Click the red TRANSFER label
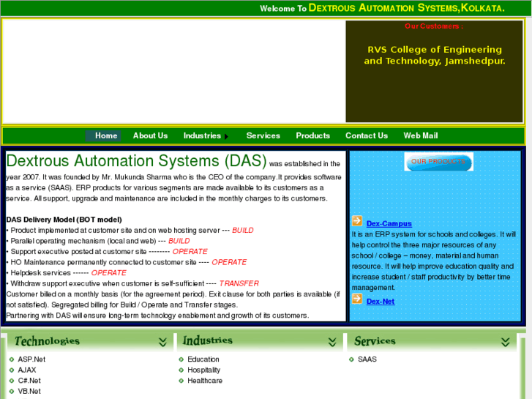Viewport: 532px width, 399px height. click(239, 283)
